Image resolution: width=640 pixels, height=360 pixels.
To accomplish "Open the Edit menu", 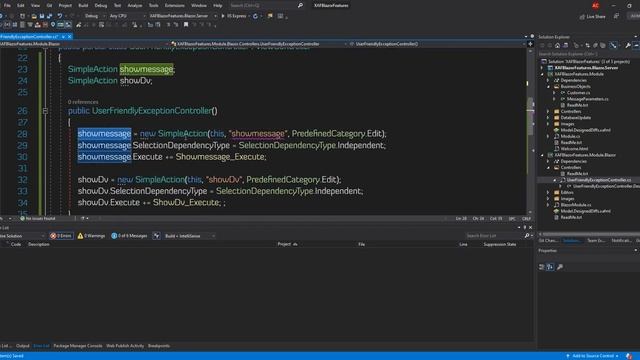I will (20, 5).
